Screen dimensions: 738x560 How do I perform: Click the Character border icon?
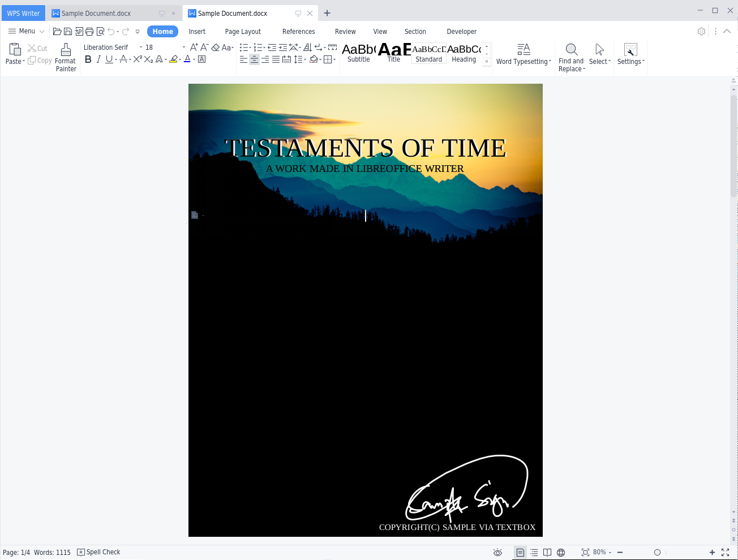click(x=201, y=59)
